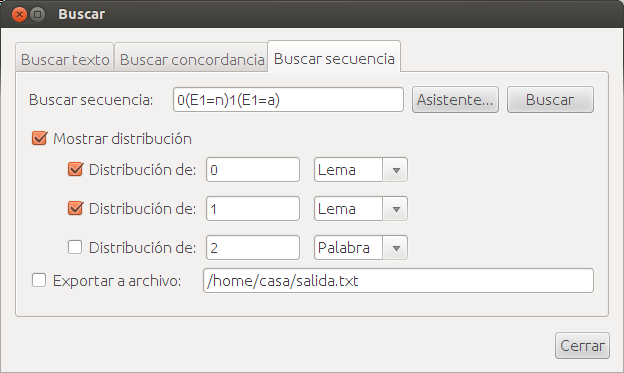Uncheck Mostrar distribución checkbox
624x373 pixels.
tap(39, 139)
